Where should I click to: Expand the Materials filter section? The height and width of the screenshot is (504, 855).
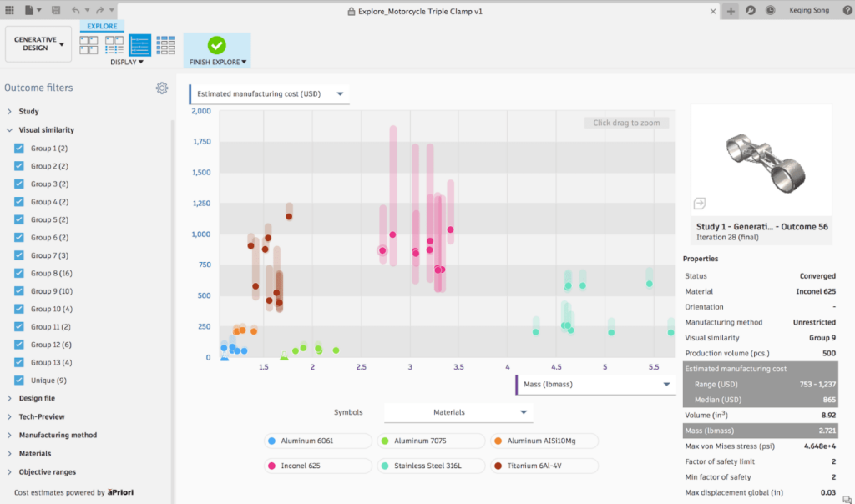click(x=35, y=453)
